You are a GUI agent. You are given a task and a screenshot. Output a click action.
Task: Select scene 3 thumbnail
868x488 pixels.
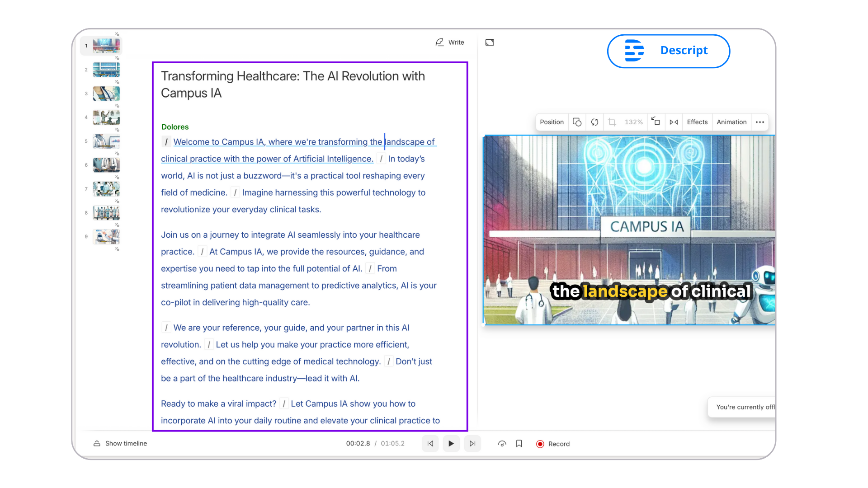(106, 94)
